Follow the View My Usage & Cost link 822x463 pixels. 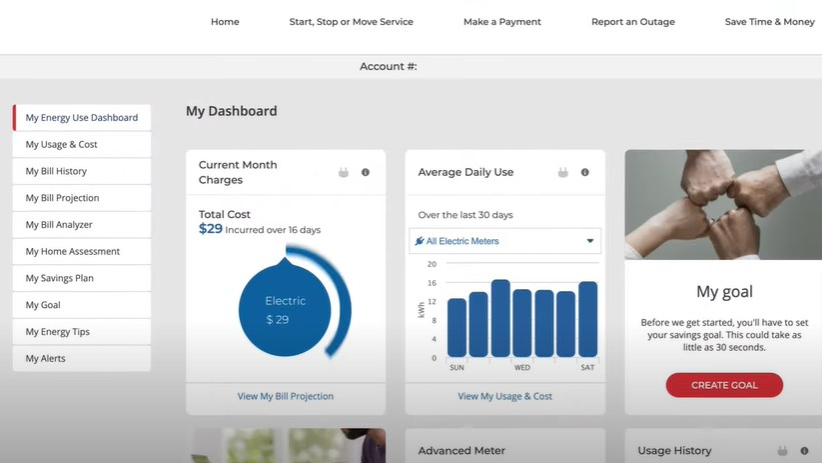click(x=505, y=396)
